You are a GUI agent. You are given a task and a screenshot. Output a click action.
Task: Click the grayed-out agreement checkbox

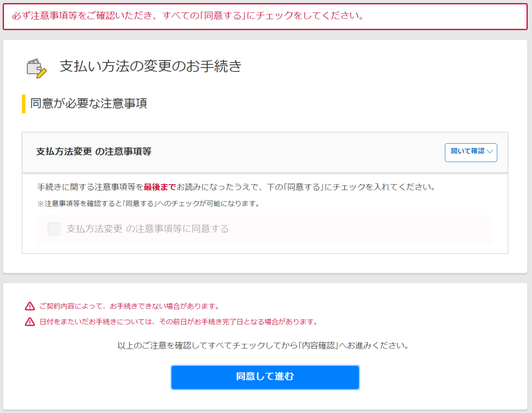(x=54, y=230)
